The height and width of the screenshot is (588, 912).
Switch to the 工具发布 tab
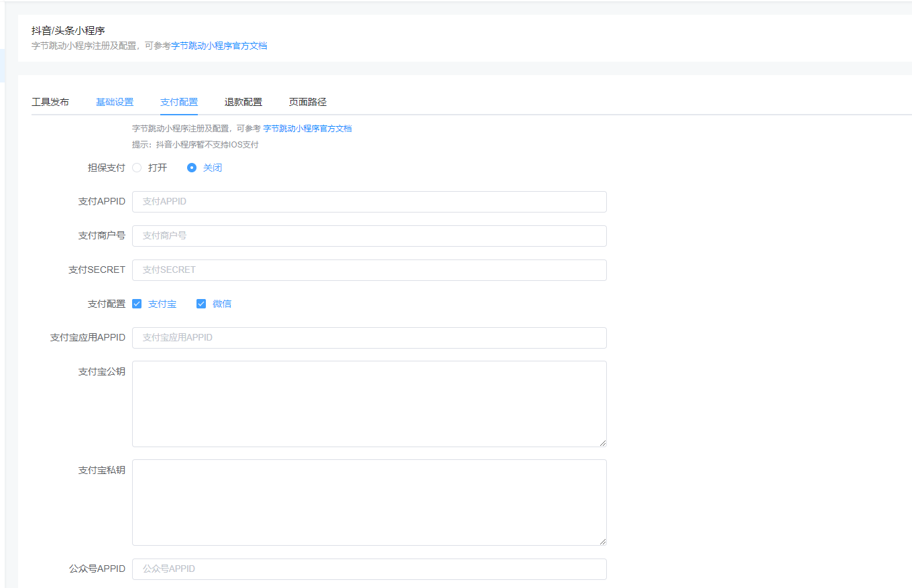click(x=50, y=102)
